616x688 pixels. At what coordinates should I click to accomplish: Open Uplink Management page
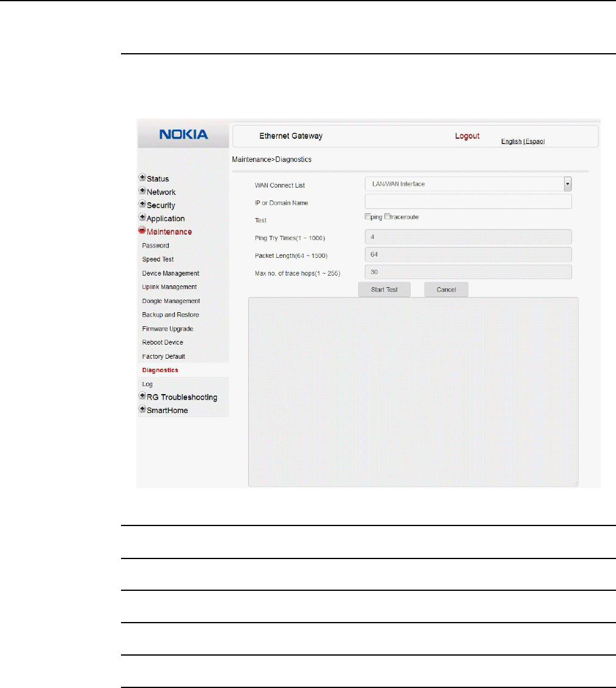[169, 287]
